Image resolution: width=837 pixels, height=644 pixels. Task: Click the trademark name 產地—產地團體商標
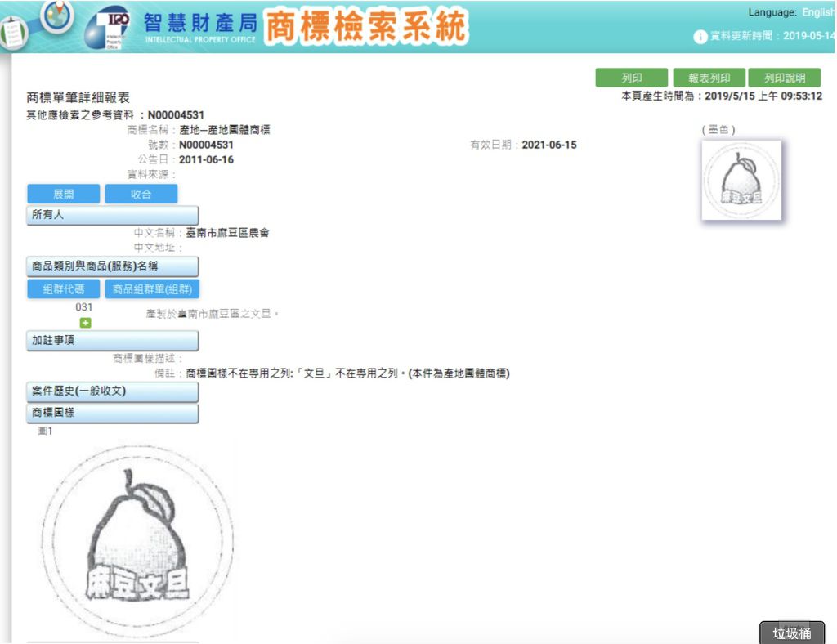(225, 130)
